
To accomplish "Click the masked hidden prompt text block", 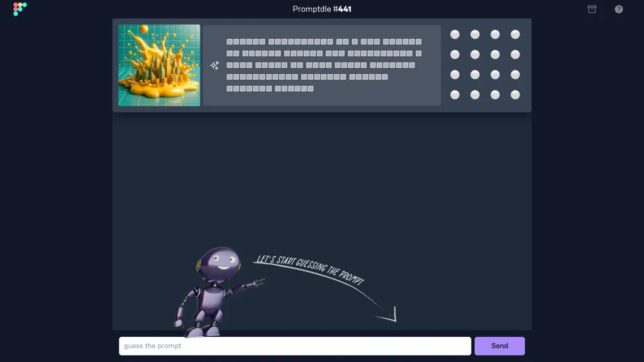I will coord(324,65).
